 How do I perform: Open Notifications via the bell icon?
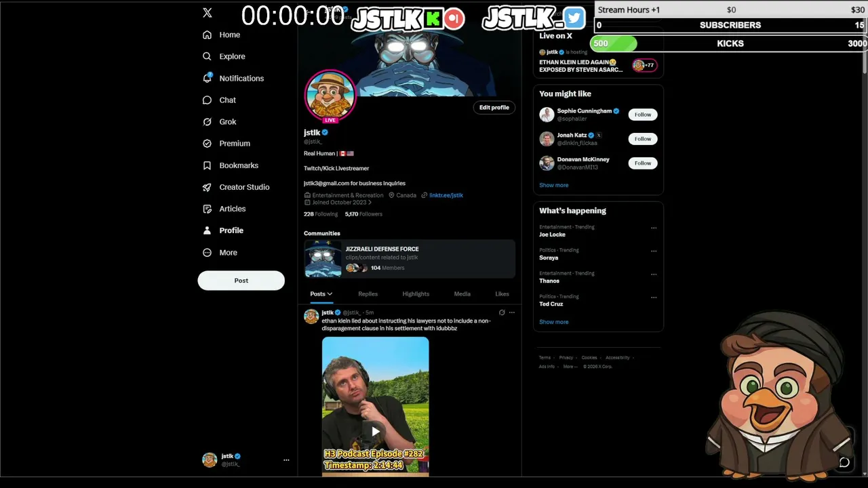[x=208, y=78]
